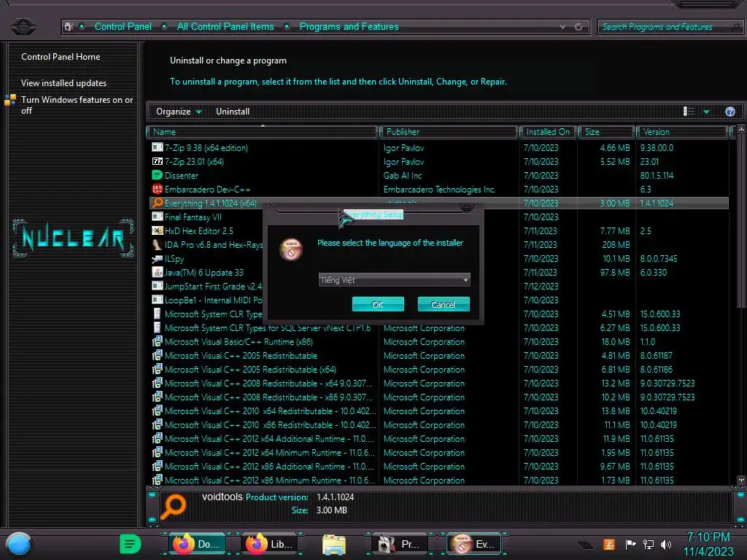Click the green Dissenter program icon
This screenshot has height=560, width=747.
pyautogui.click(x=158, y=175)
